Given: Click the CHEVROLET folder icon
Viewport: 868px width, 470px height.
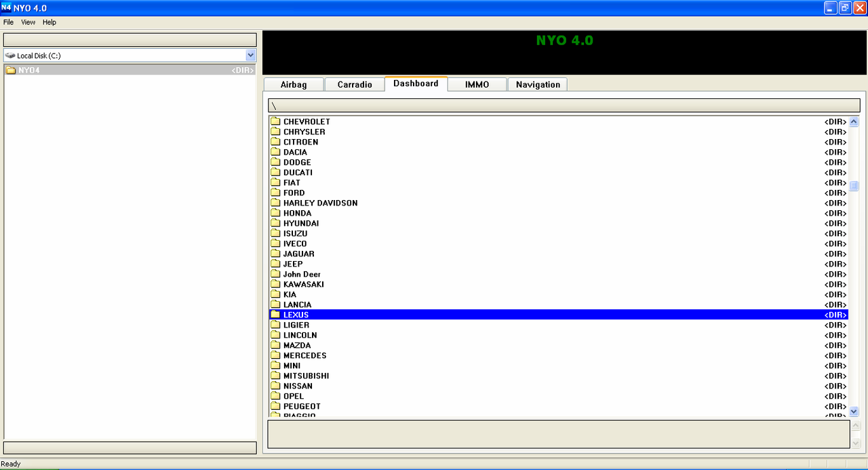Looking at the screenshot, I should pos(275,121).
